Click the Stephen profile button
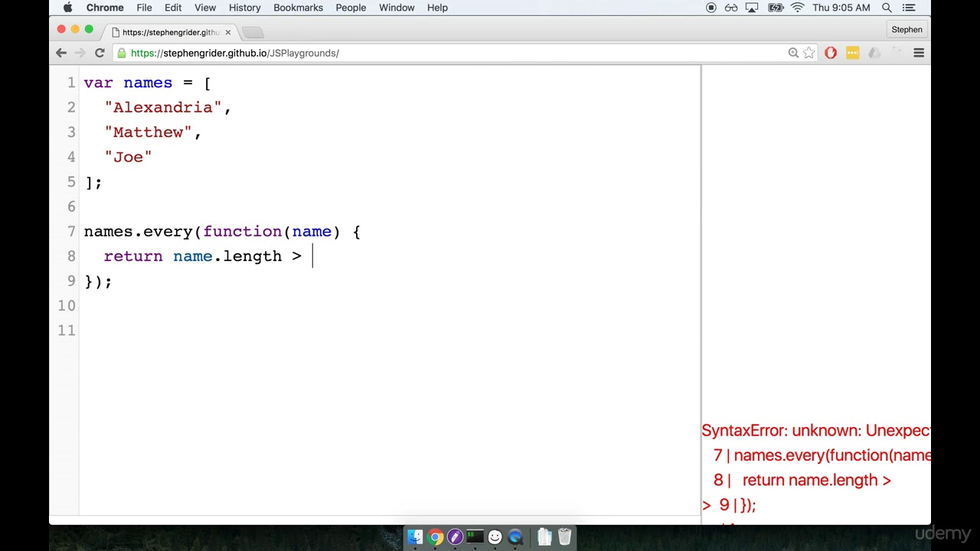 (906, 30)
